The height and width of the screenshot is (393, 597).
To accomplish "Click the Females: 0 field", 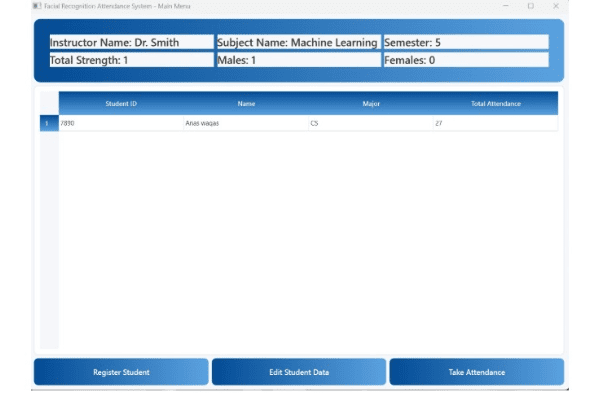I will tap(466, 60).
